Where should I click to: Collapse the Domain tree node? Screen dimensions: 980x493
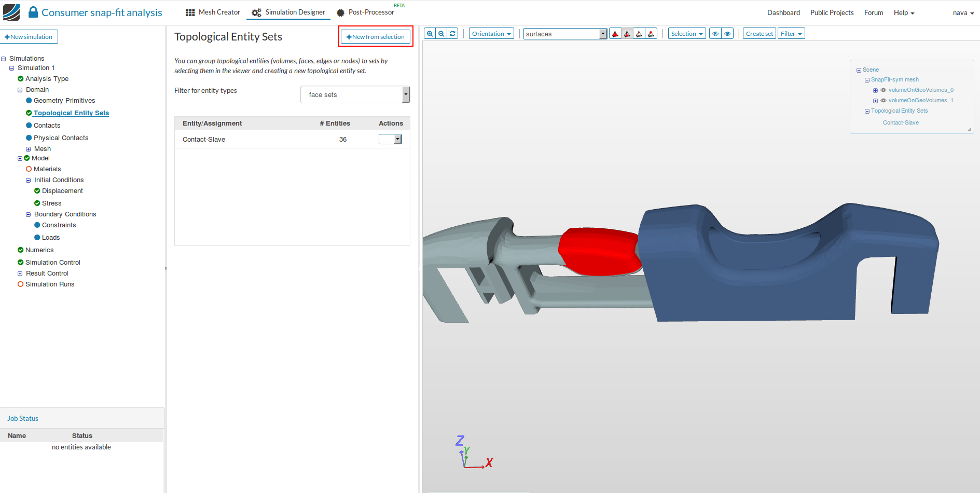coord(20,90)
